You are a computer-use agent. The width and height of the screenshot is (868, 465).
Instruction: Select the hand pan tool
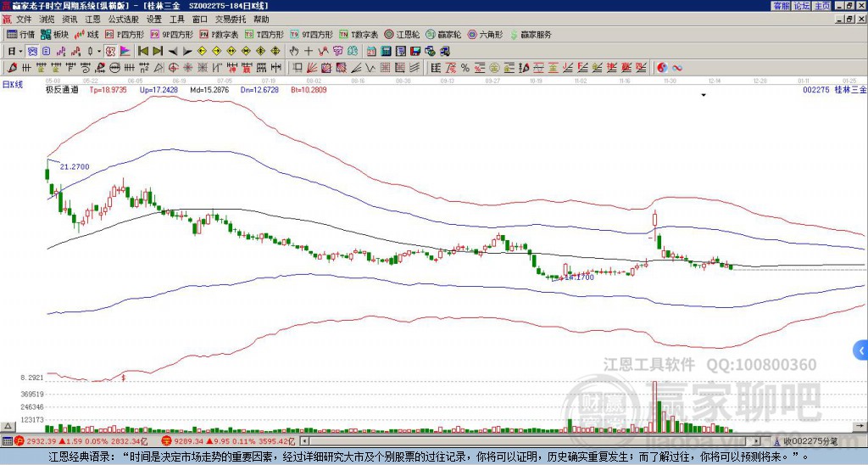(294, 52)
